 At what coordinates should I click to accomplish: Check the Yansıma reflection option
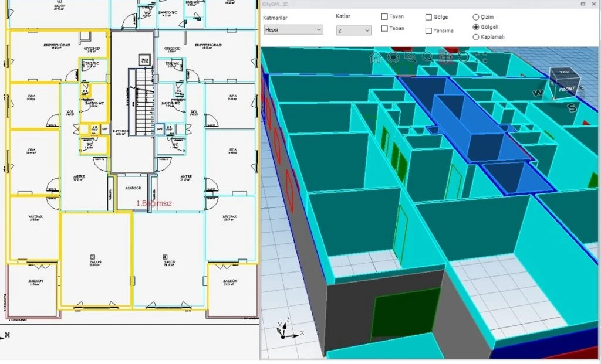[x=428, y=30]
